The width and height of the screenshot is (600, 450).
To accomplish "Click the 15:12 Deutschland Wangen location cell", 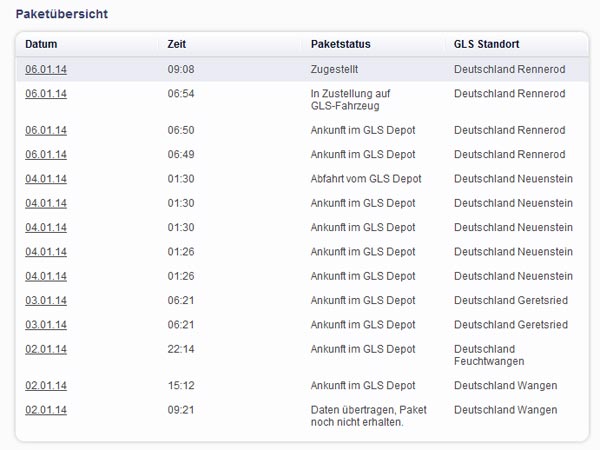I will [x=505, y=385].
